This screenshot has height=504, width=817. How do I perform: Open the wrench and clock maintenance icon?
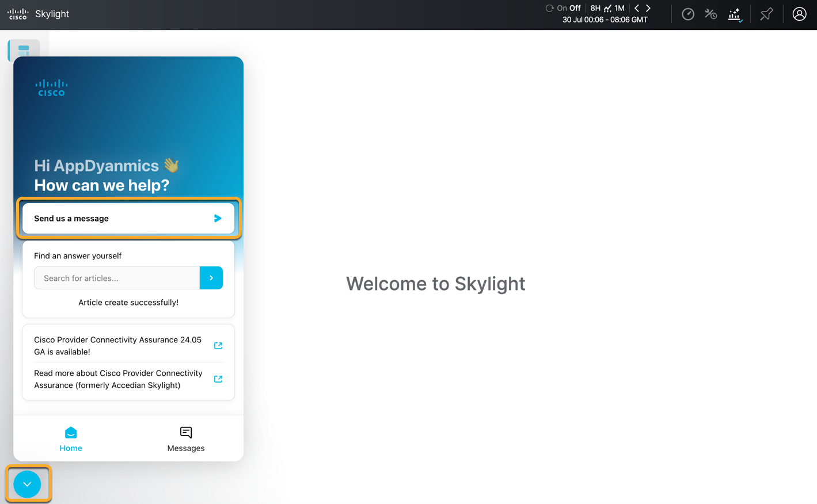(711, 14)
